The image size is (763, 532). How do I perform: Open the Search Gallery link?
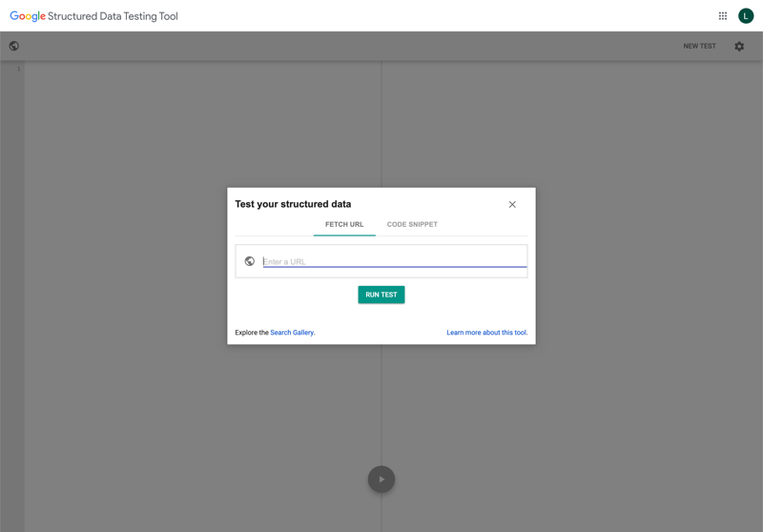click(292, 333)
